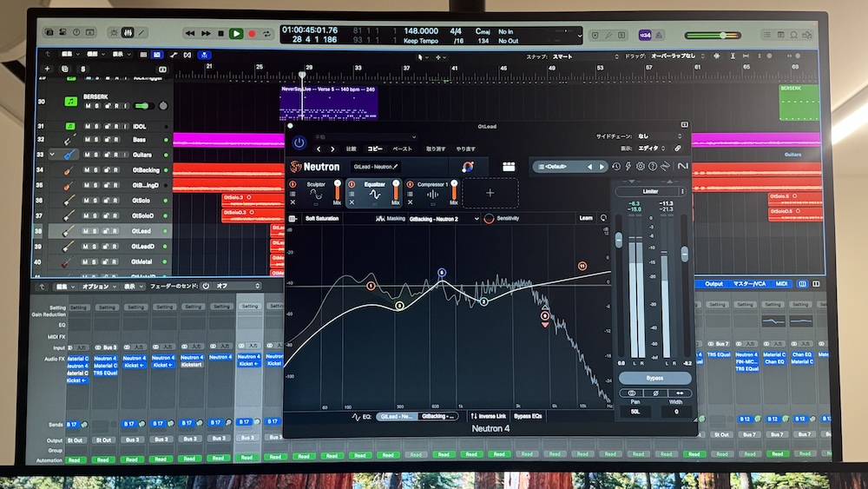Click the Neutron help question mark icon
The image size is (868, 489).
pos(652,167)
